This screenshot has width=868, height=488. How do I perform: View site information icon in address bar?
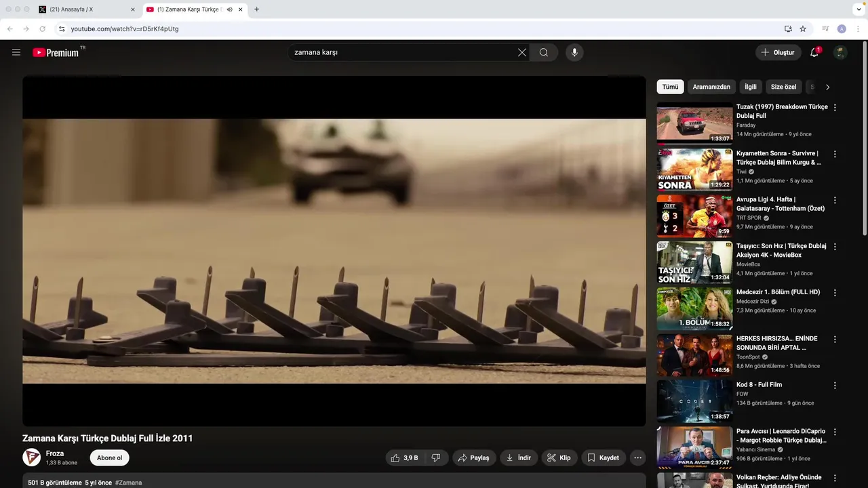(x=61, y=29)
